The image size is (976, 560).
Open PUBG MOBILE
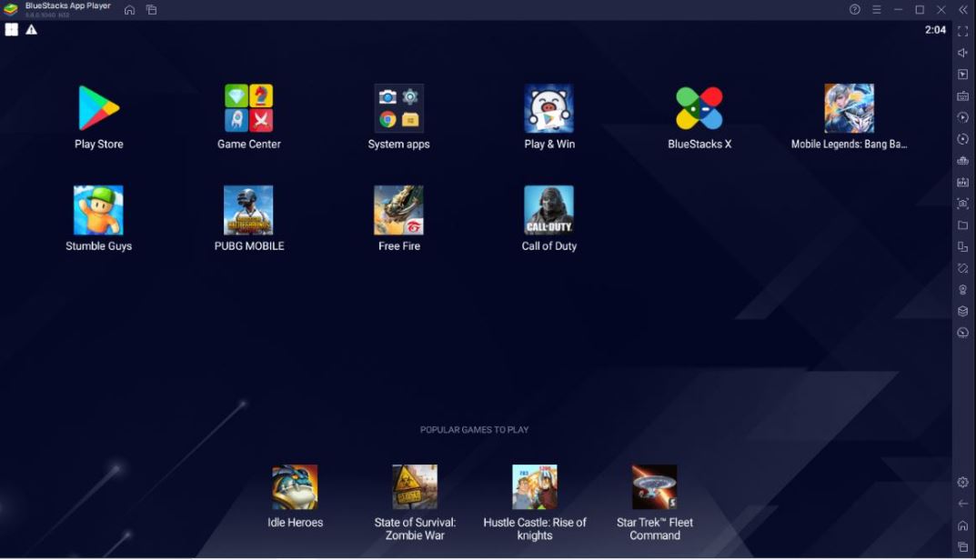tap(248, 211)
